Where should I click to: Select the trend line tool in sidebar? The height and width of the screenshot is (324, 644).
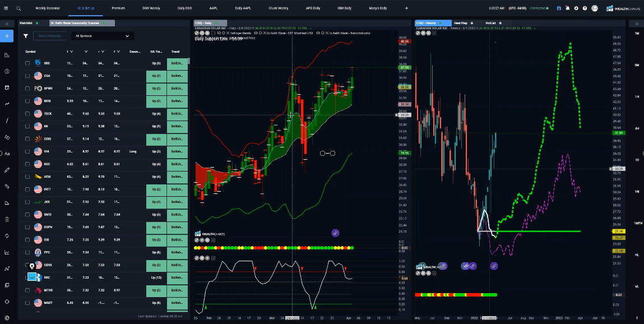(x=7, y=104)
